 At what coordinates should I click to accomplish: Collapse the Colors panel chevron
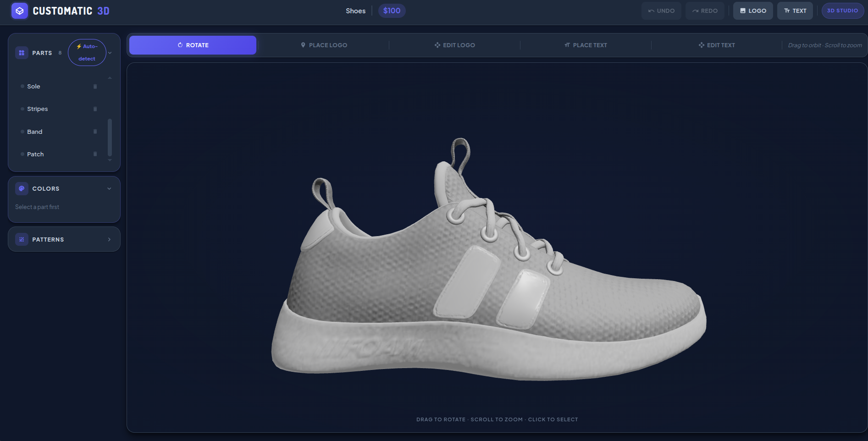[109, 188]
